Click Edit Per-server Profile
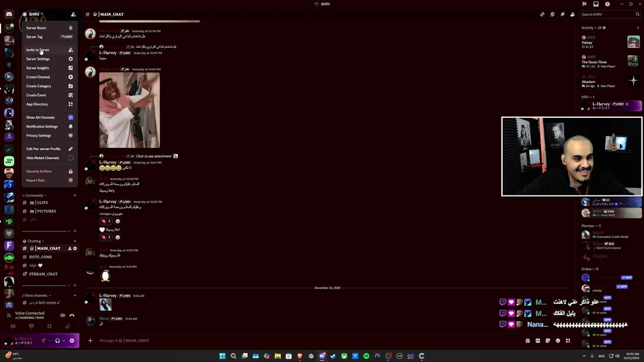Image resolution: width=644 pixels, height=362 pixels. pos(49,149)
